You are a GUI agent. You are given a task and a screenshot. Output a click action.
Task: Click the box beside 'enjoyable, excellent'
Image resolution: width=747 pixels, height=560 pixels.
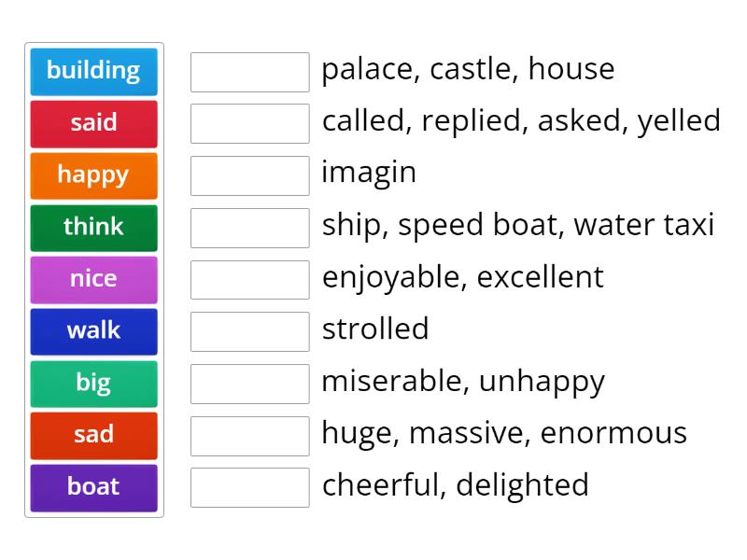coord(248,277)
